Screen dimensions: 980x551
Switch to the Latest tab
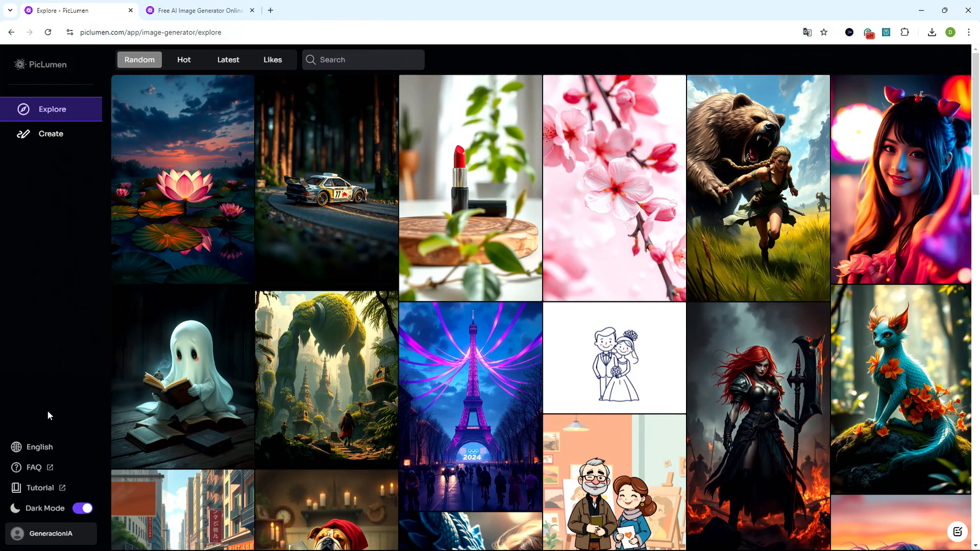pos(228,60)
